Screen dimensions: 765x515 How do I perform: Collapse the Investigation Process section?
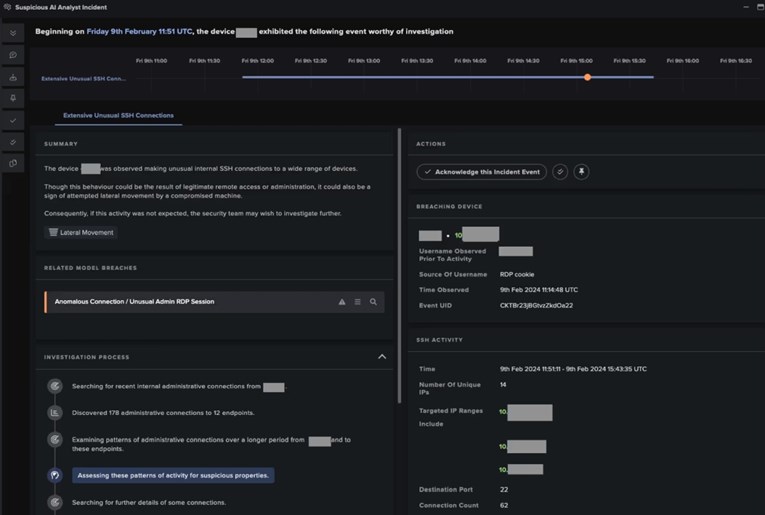[x=381, y=356]
